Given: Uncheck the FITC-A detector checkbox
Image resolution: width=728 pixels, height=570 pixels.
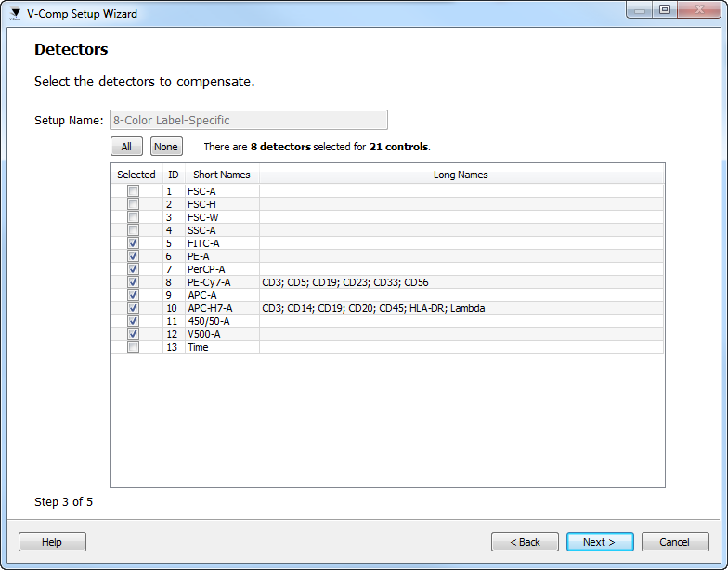Looking at the screenshot, I should [x=134, y=243].
